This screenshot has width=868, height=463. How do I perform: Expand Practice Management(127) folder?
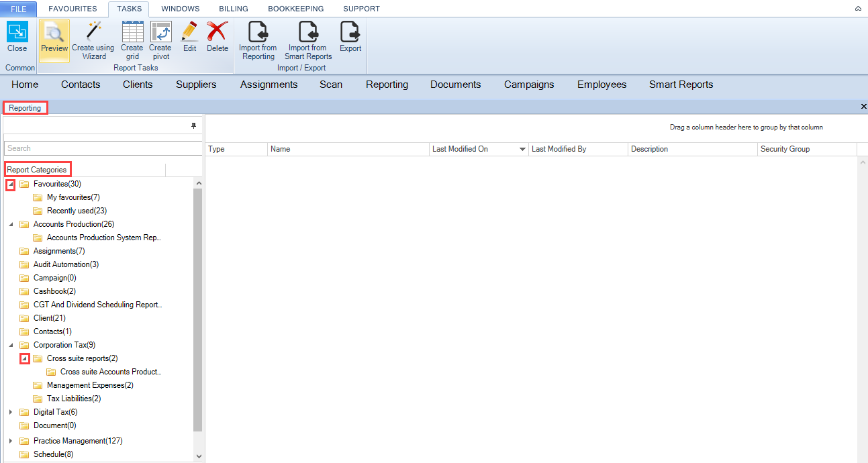[x=10, y=441]
